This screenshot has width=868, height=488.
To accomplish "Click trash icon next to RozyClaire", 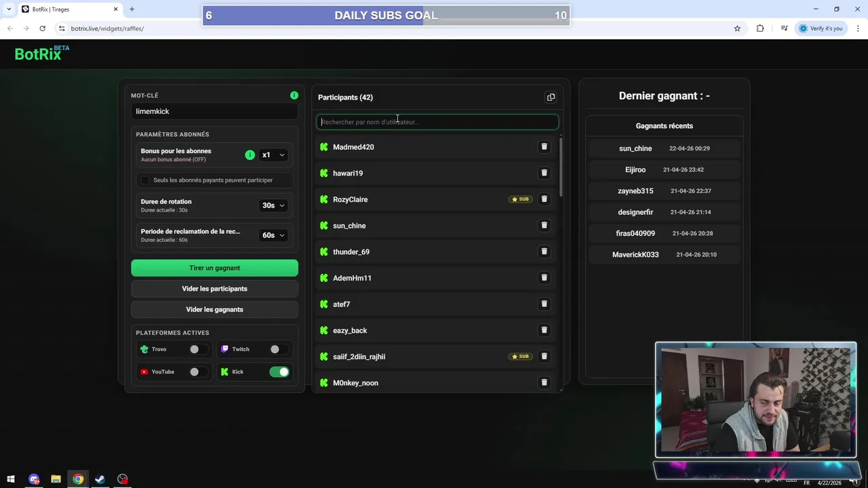I will click(x=544, y=199).
